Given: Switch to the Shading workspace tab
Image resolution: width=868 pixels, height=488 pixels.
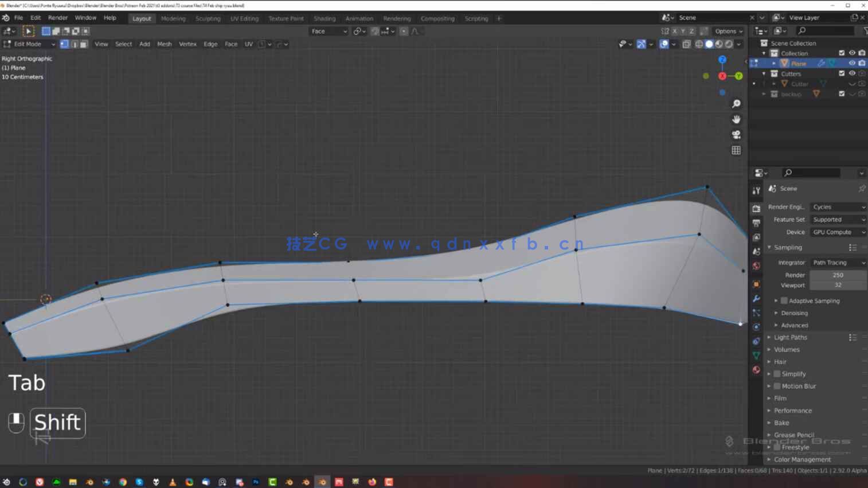Looking at the screenshot, I should click(x=324, y=18).
